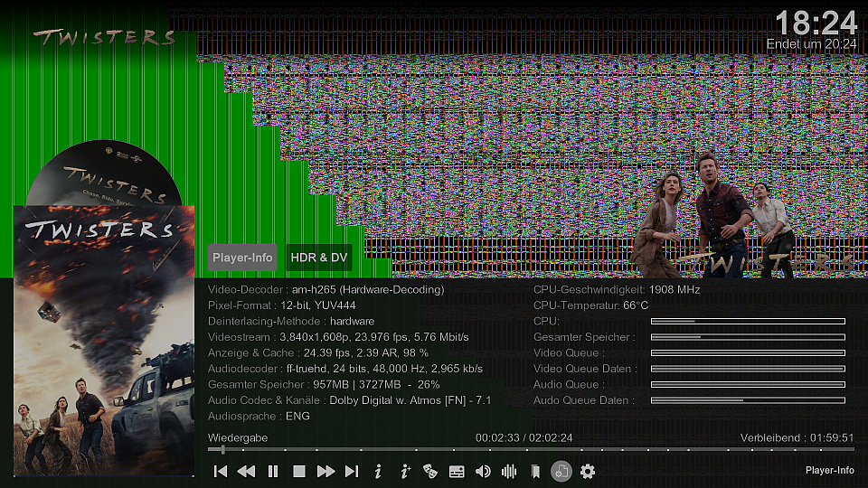Click the 'Endet um 20:24' text
The image size is (868, 488).
[812, 44]
